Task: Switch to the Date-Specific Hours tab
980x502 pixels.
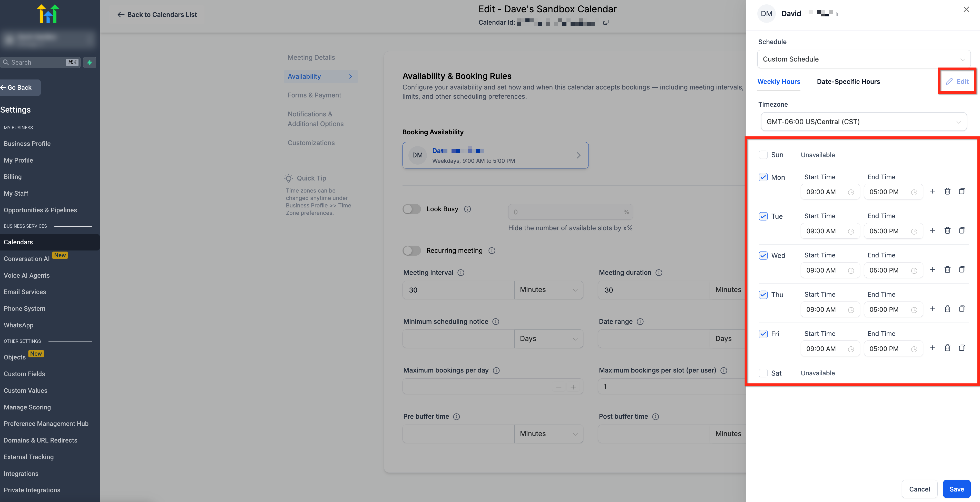Action: 848,82
